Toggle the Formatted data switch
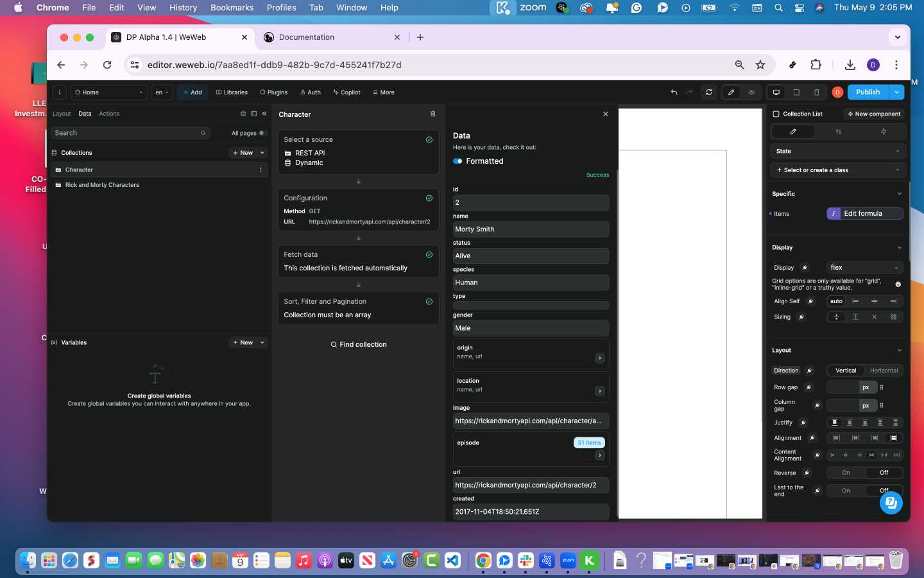924x578 pixels. 458,161
